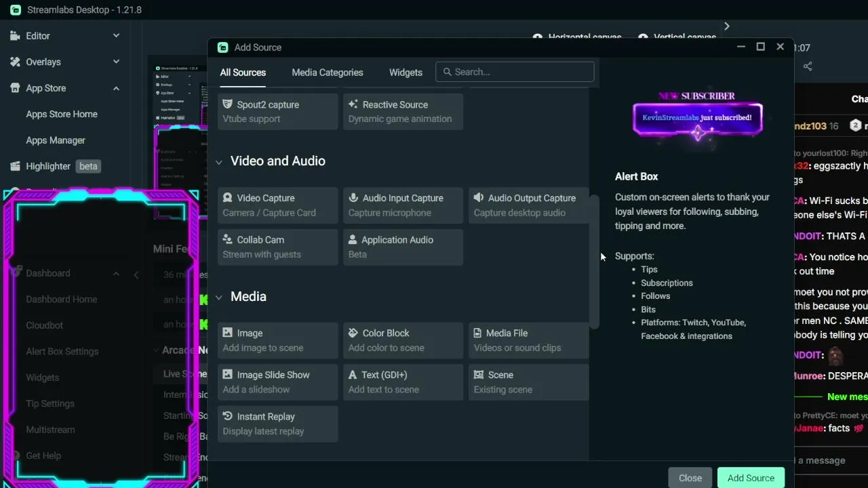
Task: Click the Add Source dialog scrollbar
Action: coord(595,262)
